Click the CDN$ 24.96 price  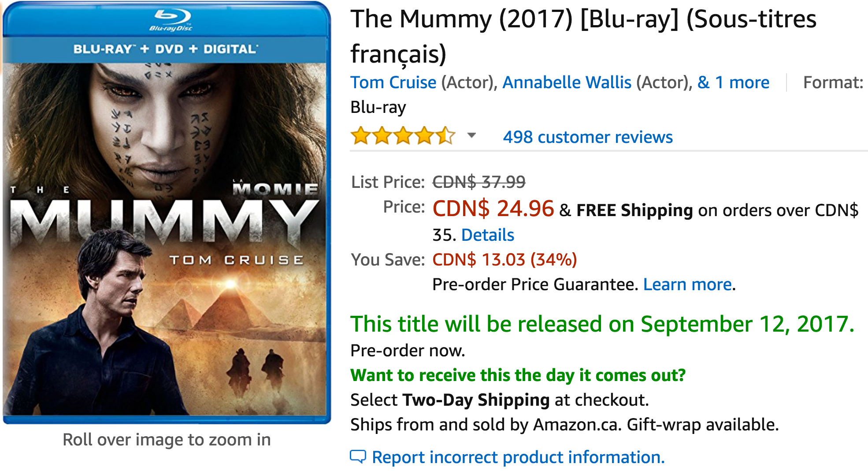point(493,209)
